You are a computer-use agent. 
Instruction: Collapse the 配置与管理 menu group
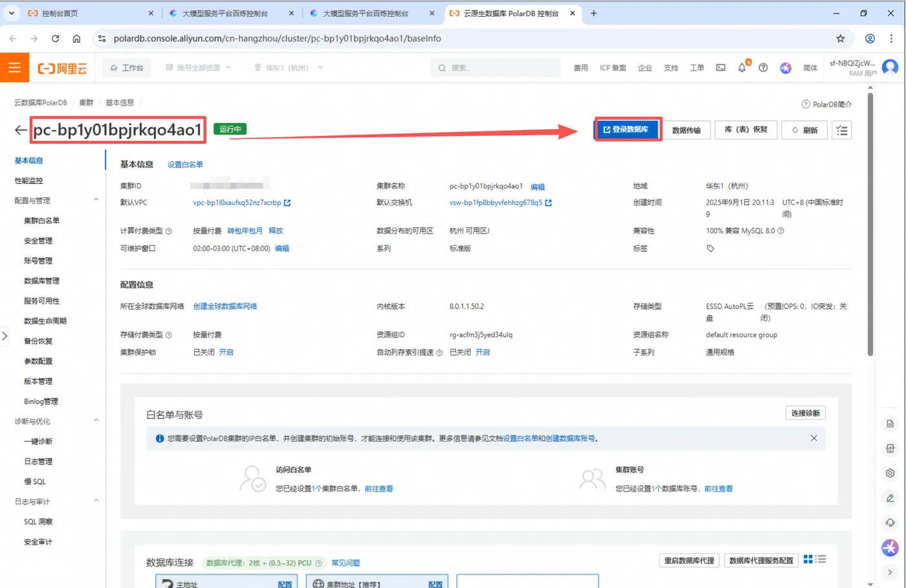[96, 200]
